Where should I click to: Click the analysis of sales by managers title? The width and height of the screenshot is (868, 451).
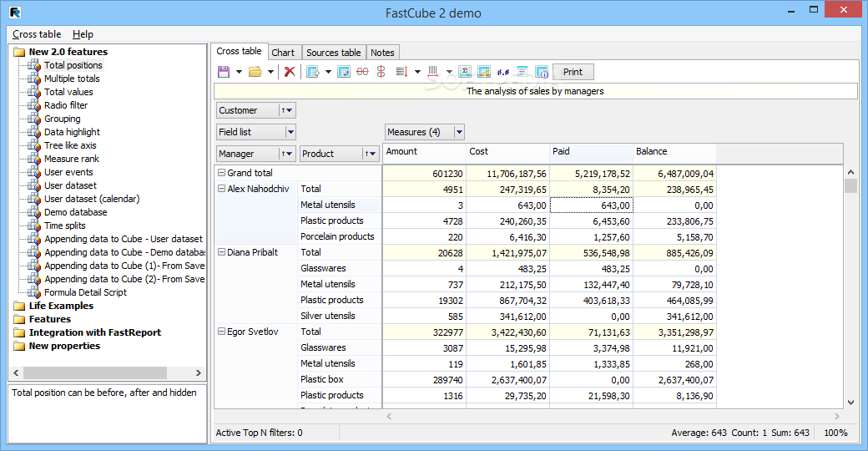(535, 91)
